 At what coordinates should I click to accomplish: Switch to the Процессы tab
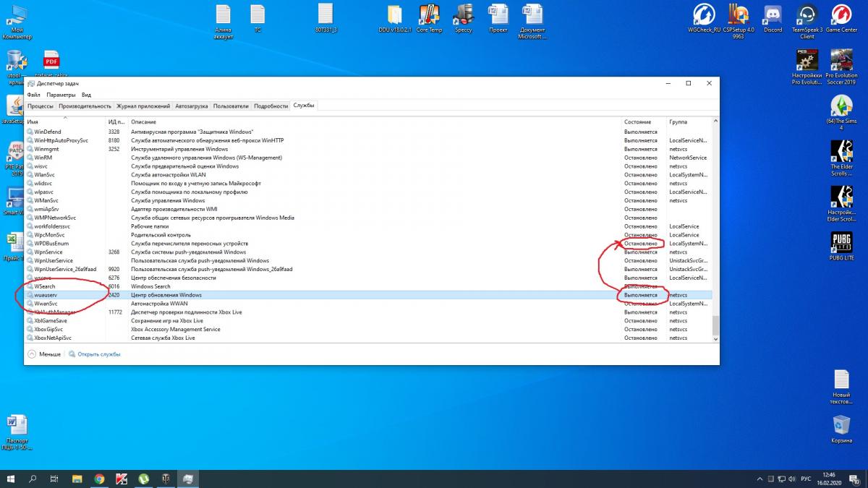(41, 106)
